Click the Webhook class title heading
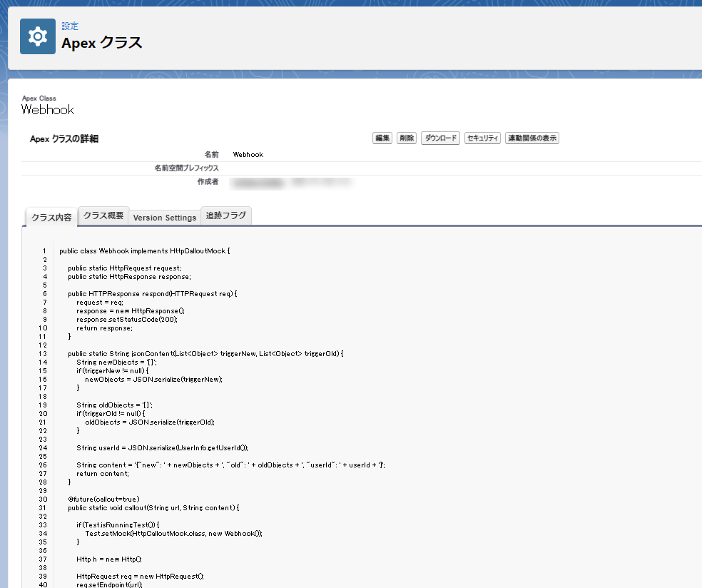Viewport: 702px width, 588px height. (48, 110)
